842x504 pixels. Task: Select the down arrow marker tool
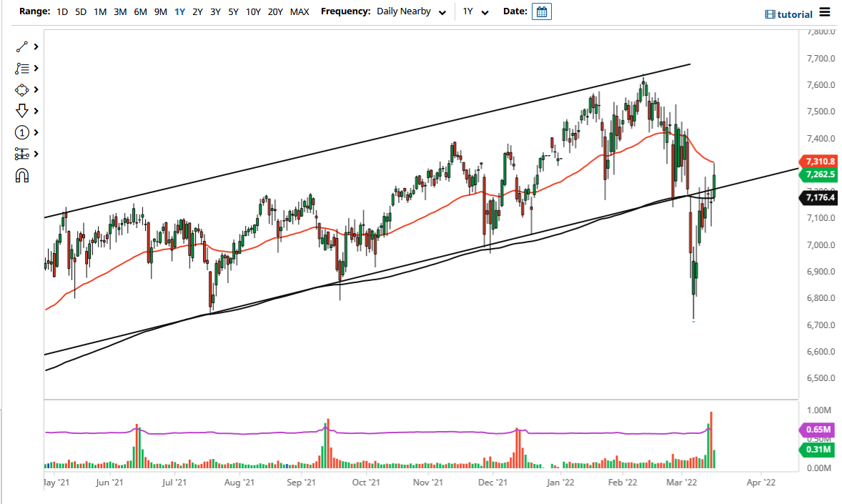click(x=21, y=111)
